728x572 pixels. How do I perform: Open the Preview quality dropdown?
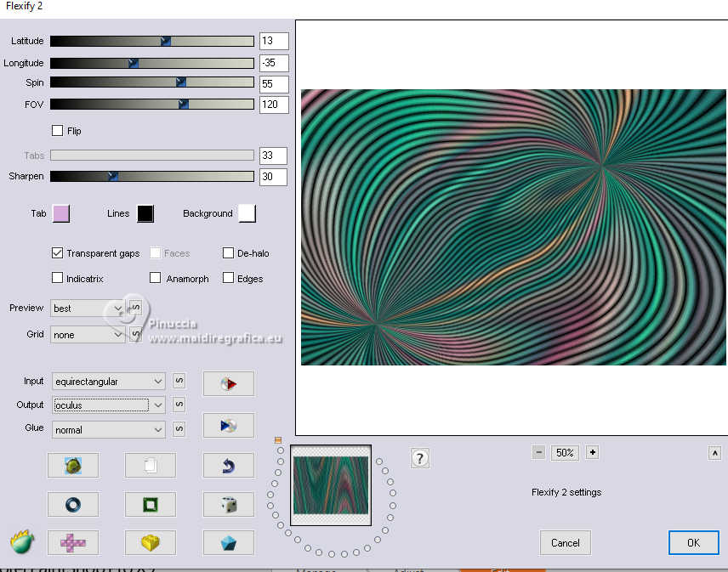pyautogui.click(x=88, y=309)
